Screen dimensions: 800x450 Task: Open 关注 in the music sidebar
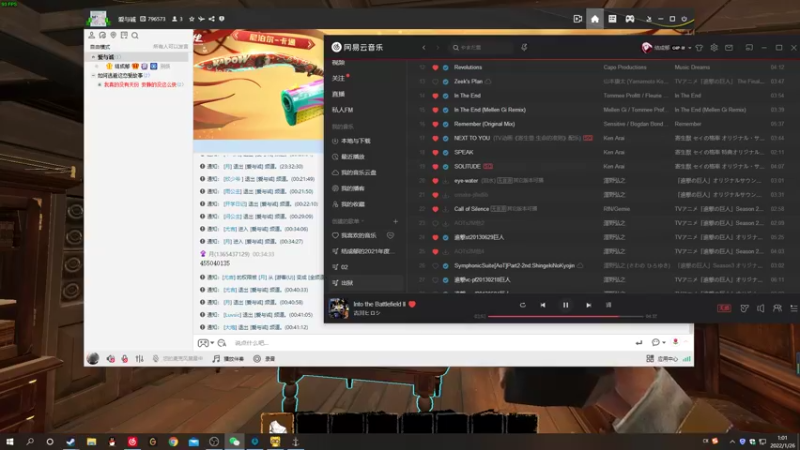338,78
